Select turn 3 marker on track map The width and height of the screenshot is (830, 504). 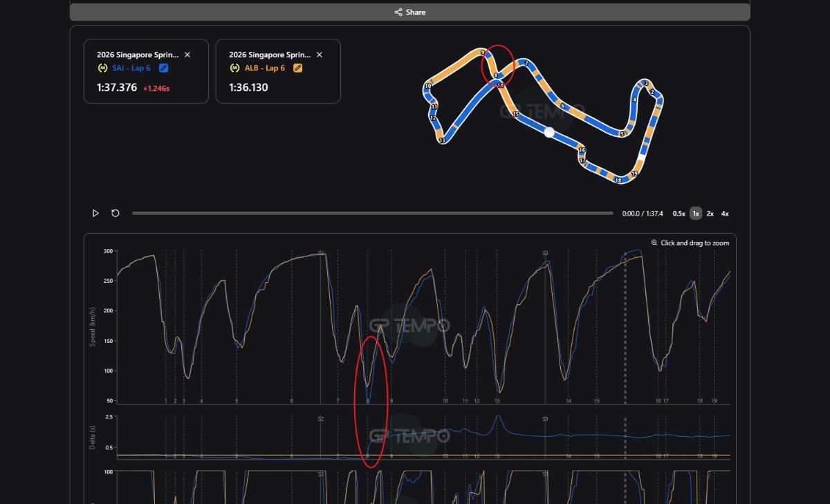coord(646,83)
